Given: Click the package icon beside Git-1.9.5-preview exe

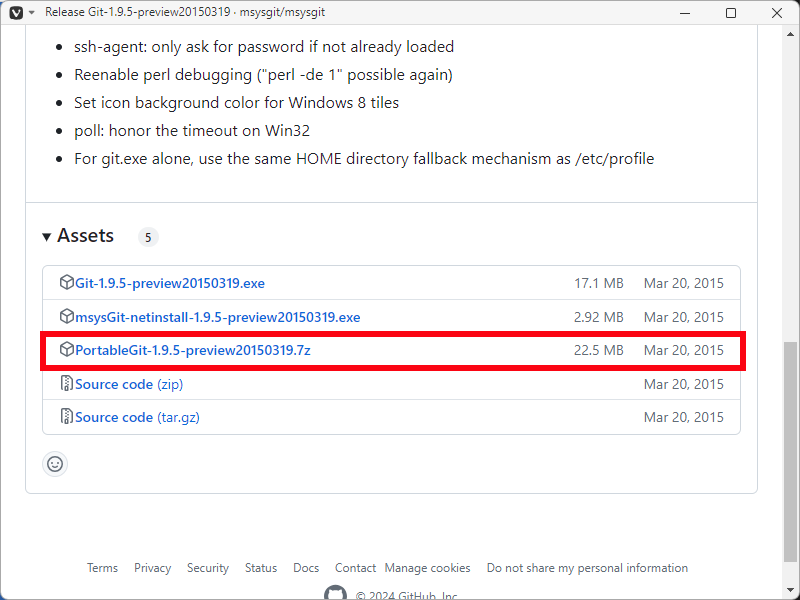Looking at the screenshot, I should (67, 283).
